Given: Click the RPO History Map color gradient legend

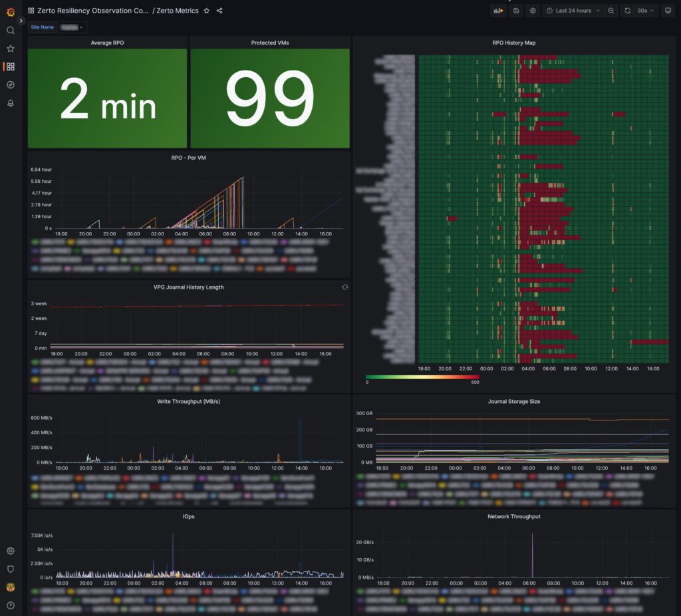Looking at the screenshot, I should tap(422, 377).
